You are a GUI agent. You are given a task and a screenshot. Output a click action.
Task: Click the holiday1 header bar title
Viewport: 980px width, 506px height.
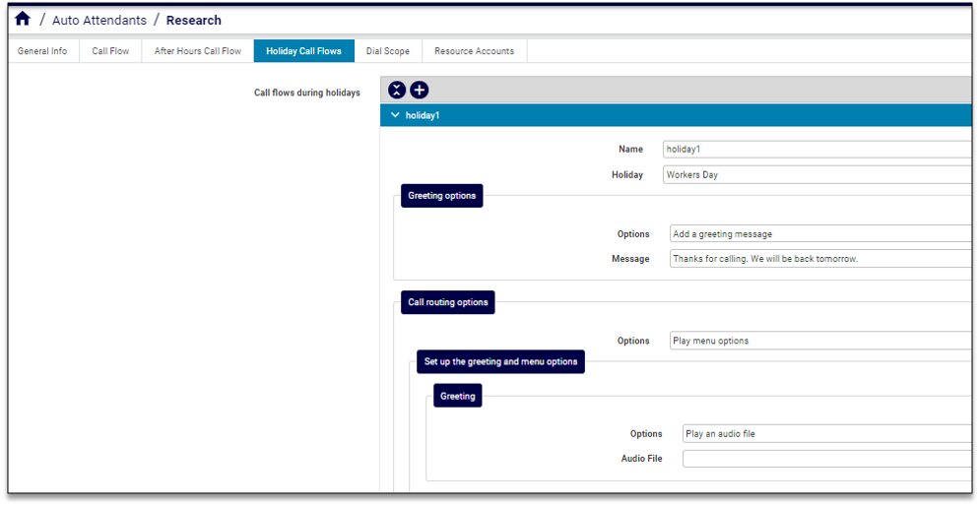click(423, 115)
